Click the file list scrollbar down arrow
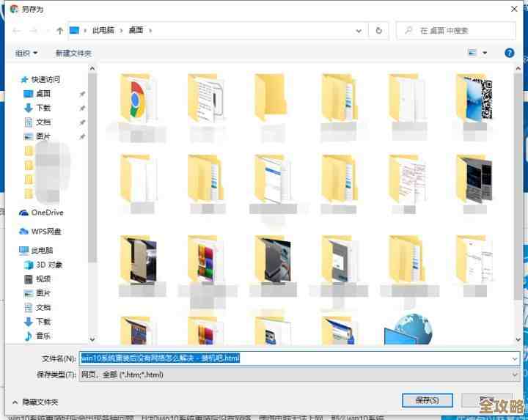This screenshot has height=420, width=528. pos(518,339)
